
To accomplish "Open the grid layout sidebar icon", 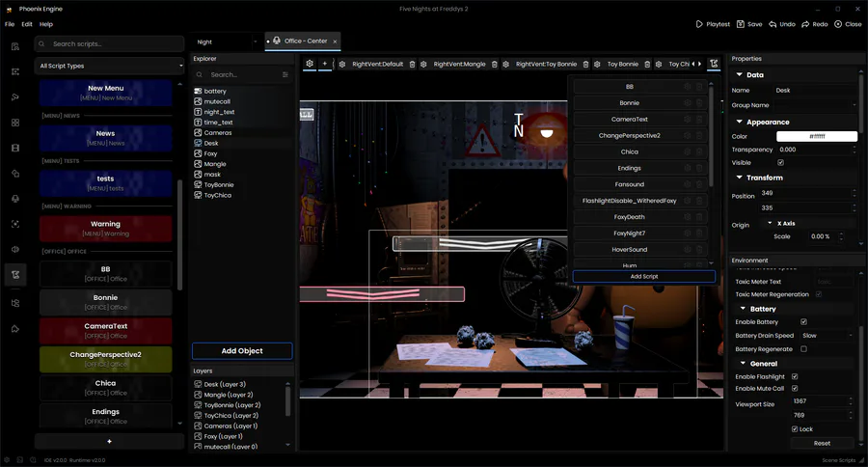I will (x=15, y=123).
